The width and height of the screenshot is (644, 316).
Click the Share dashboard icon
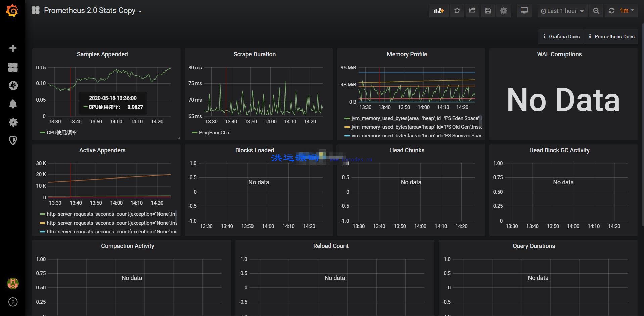472,11
